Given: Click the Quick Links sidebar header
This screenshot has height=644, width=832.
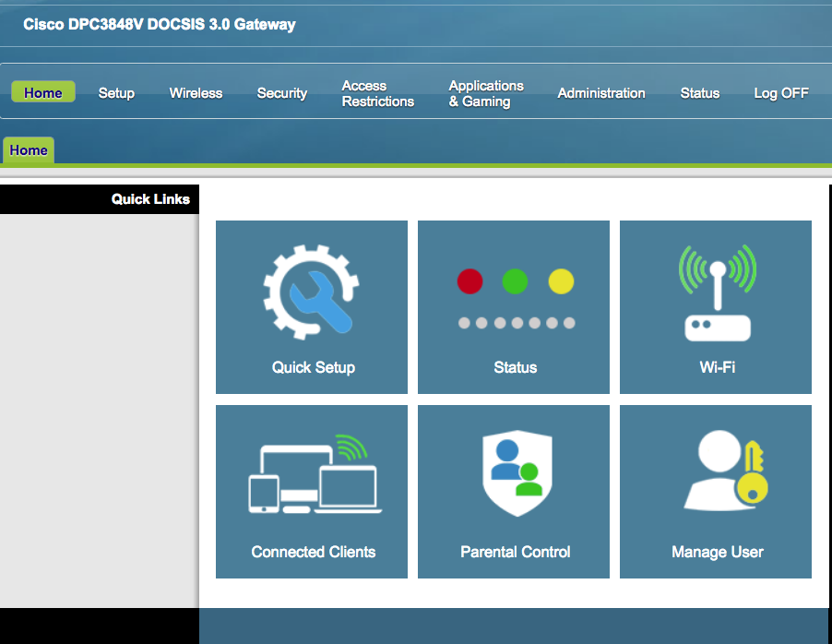Looking at the screenshot, I should [x=100, y=199].
